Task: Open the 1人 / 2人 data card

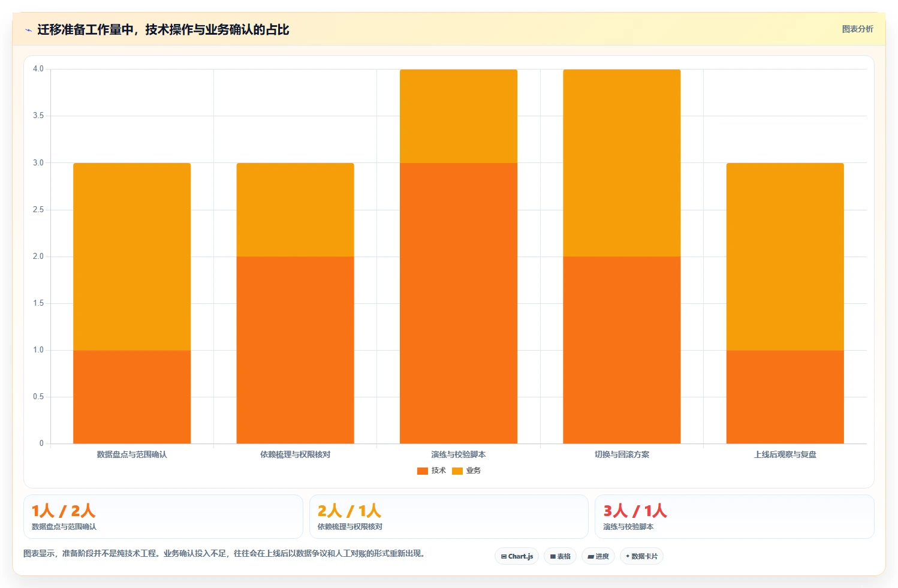Action: (163, 517)
